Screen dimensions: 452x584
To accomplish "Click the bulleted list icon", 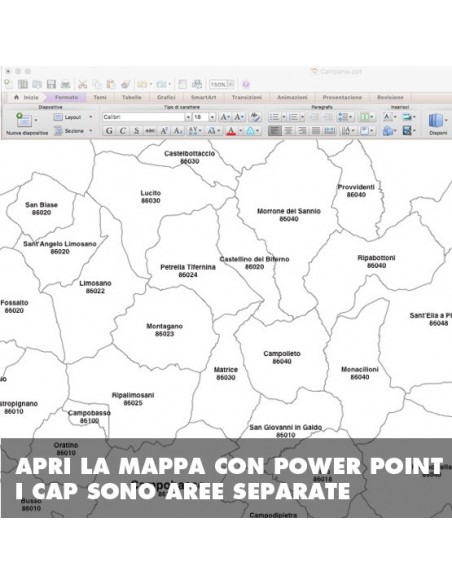I will point(274,117).
